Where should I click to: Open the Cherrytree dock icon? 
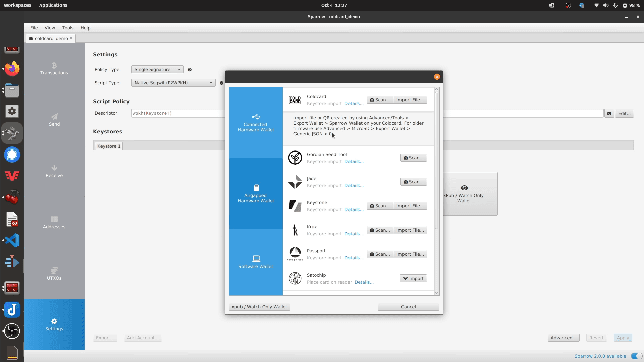tap(12, 197)
